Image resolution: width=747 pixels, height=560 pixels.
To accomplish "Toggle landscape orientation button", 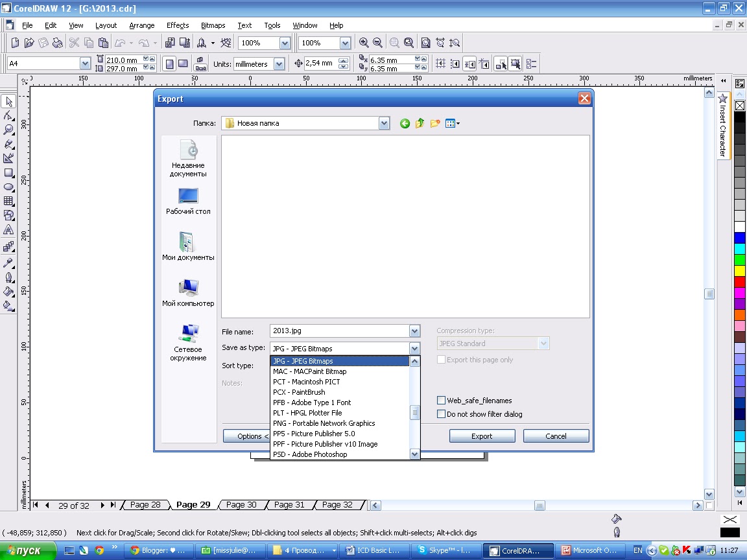I will (183, 64).
